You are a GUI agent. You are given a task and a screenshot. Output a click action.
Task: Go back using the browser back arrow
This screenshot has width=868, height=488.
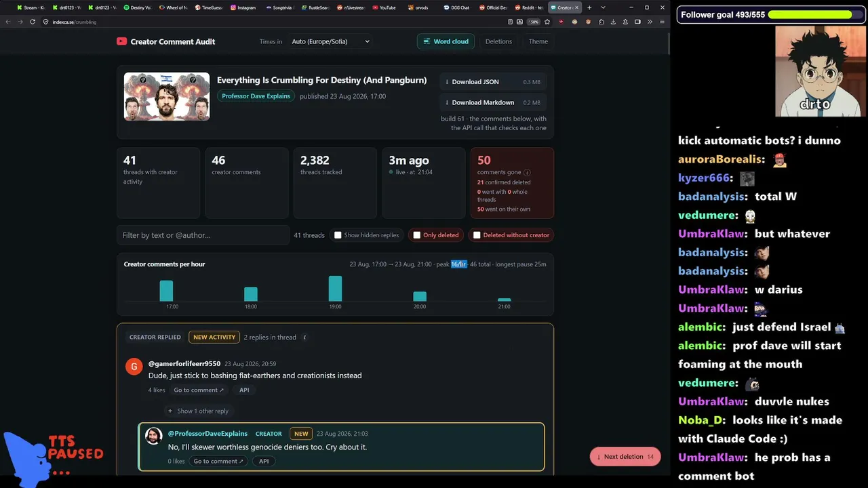(x=8, y=22)
